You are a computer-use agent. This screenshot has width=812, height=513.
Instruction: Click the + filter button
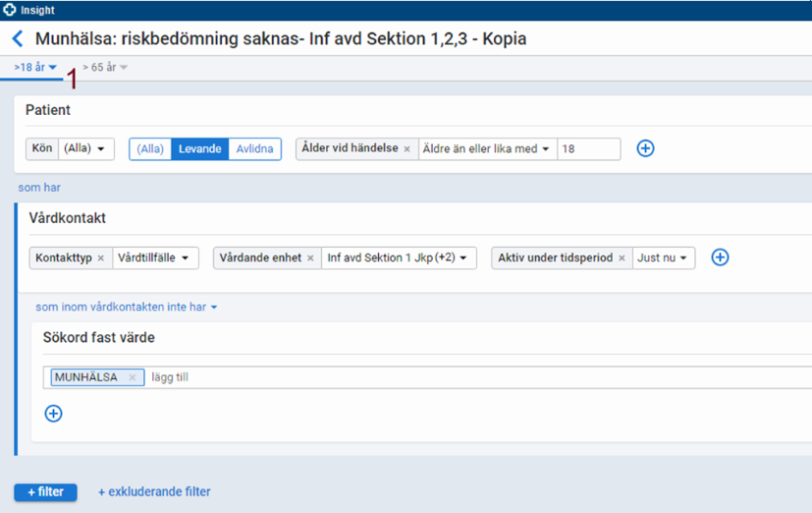tap(45, 492)
